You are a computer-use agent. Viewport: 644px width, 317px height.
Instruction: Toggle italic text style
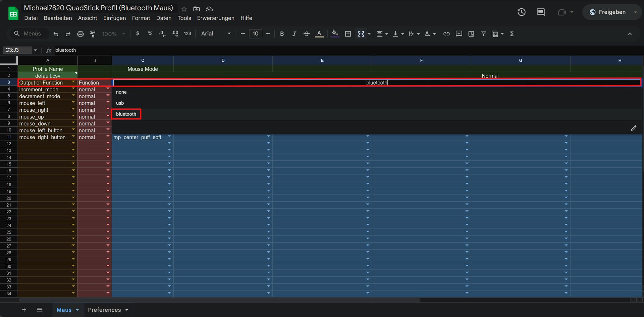294,34
